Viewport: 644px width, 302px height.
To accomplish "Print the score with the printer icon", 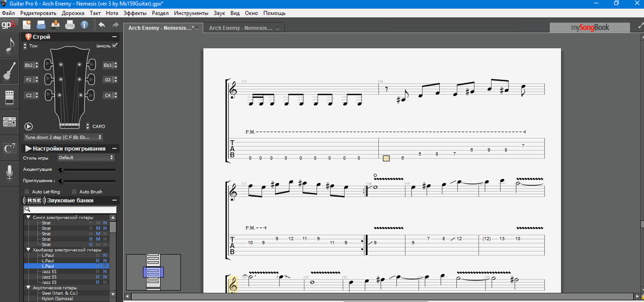I will (x=70, y=24).
